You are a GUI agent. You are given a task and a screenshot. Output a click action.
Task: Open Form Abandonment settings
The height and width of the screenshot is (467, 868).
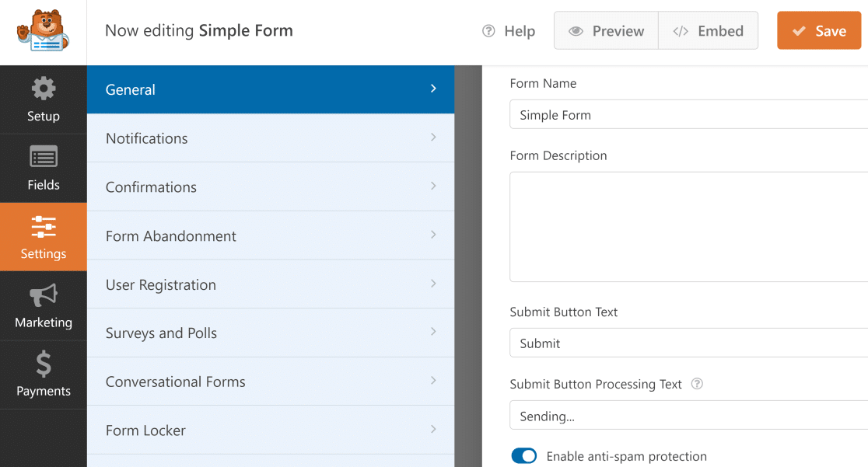(x=271, y=235)
